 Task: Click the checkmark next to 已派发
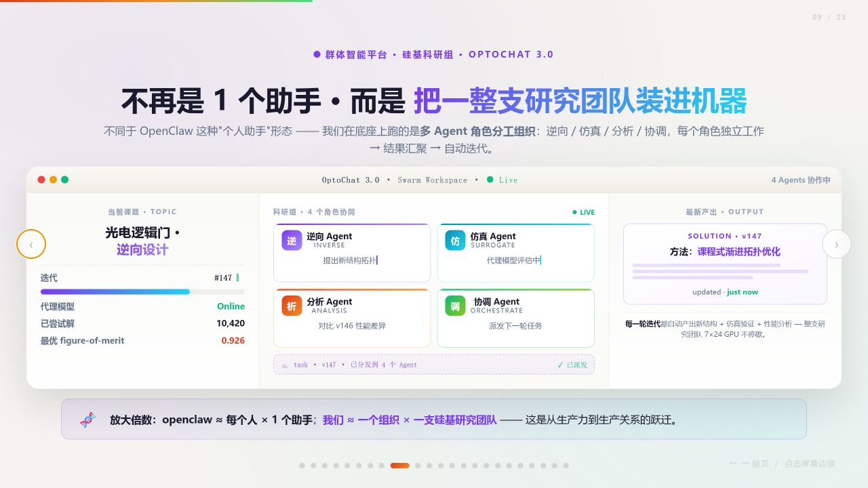(560, 365)
